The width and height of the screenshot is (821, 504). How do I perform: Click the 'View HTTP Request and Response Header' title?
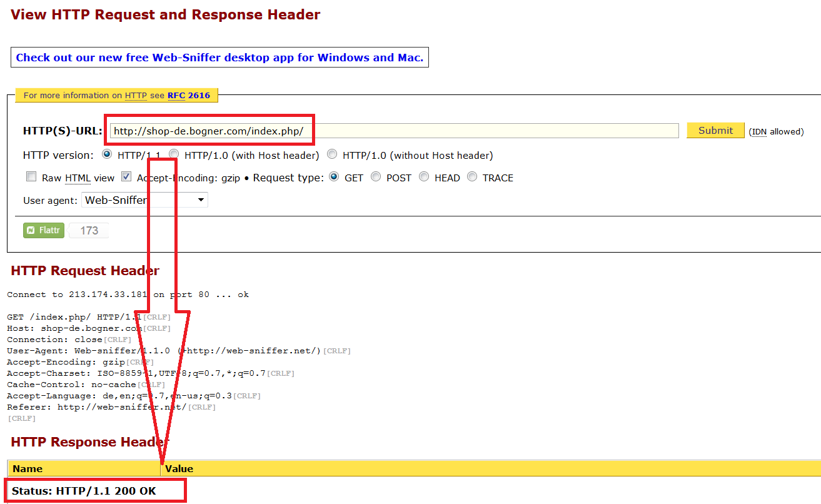pyautogui.click(x=166, y=14)
